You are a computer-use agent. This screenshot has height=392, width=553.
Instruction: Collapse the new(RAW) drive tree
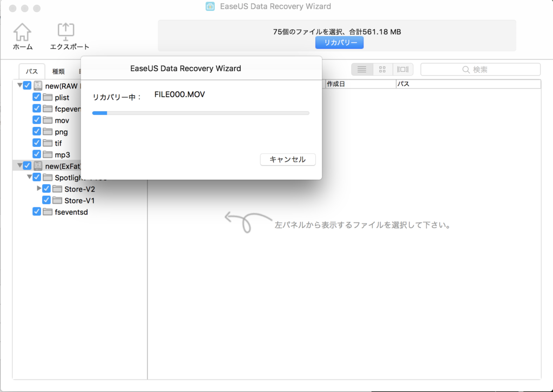[x=20, y=85]
